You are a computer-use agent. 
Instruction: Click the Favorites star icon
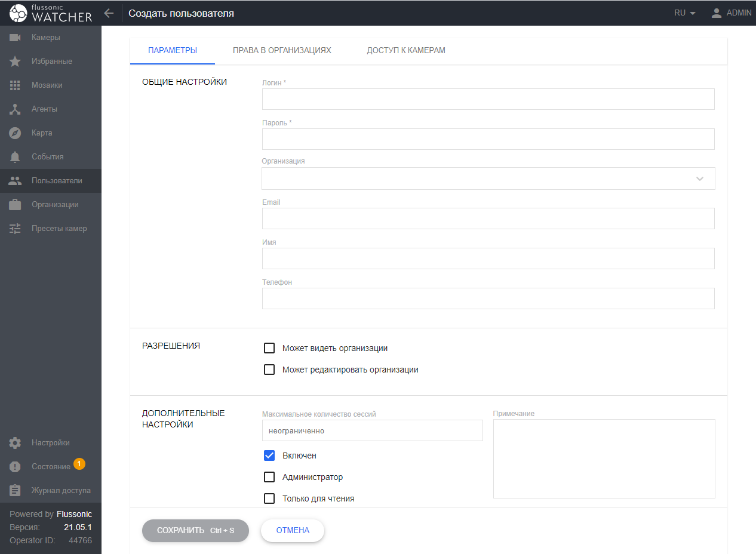16,61
